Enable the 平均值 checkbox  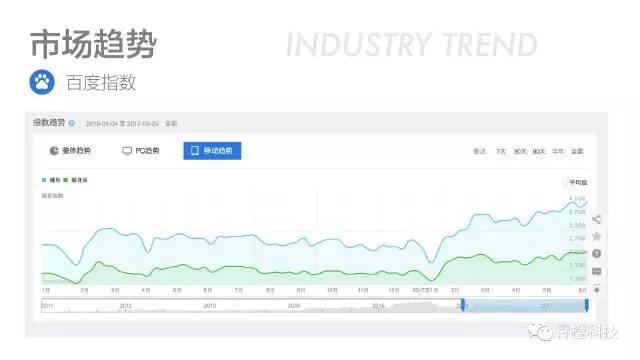point(565,182)
